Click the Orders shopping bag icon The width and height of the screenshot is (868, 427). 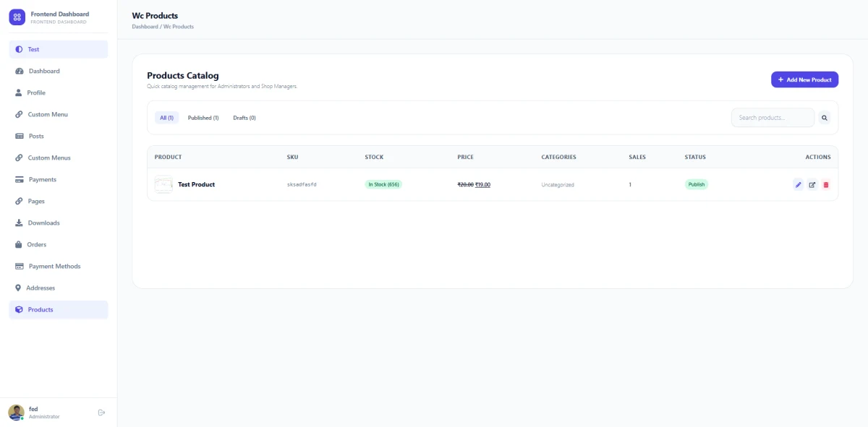[x=19, y=244]
